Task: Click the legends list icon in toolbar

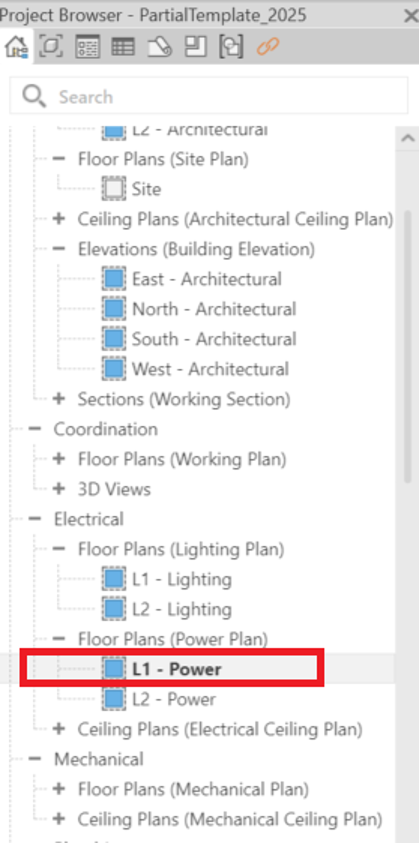Action: coord(87,47)
